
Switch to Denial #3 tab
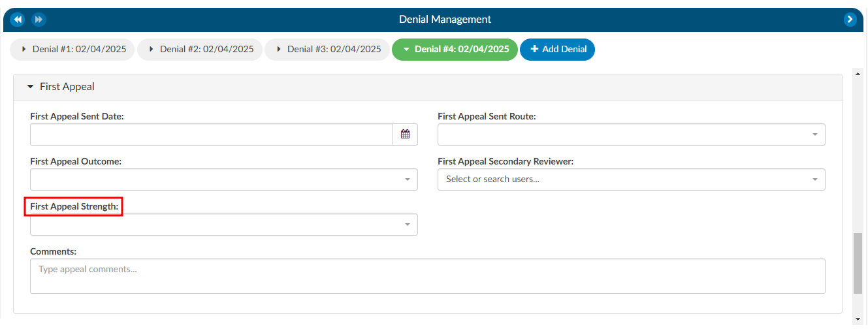tap(327, 50)
